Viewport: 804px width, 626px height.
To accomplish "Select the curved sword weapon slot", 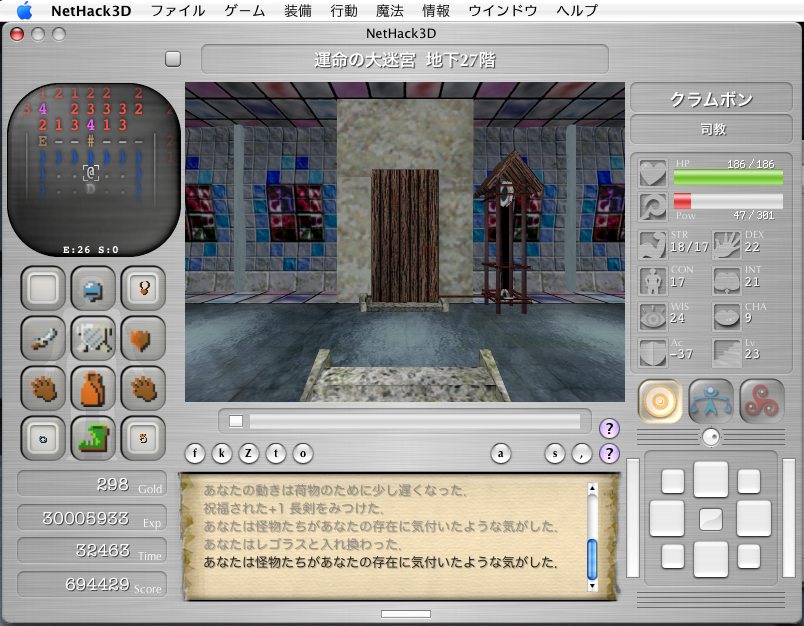I will (x=43, y=338).
